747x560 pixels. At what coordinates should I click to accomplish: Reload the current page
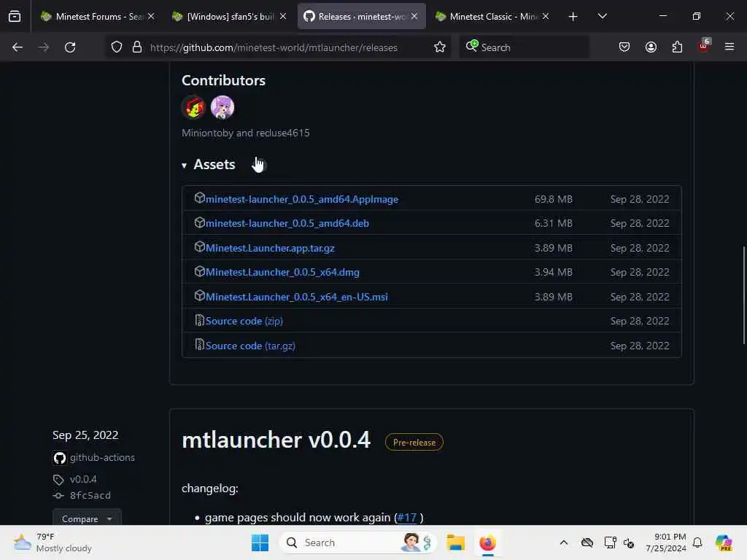(70, 47)
